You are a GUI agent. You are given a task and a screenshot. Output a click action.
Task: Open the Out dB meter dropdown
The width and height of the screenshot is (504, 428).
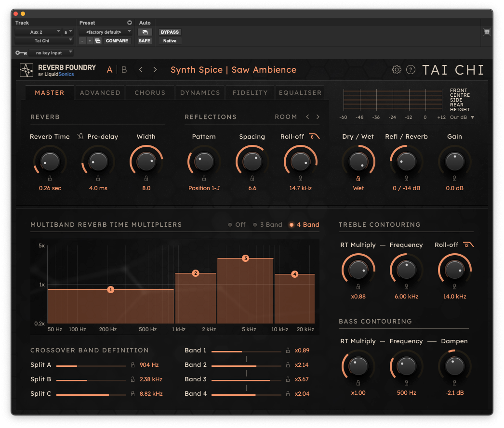(x=462, y=117)
